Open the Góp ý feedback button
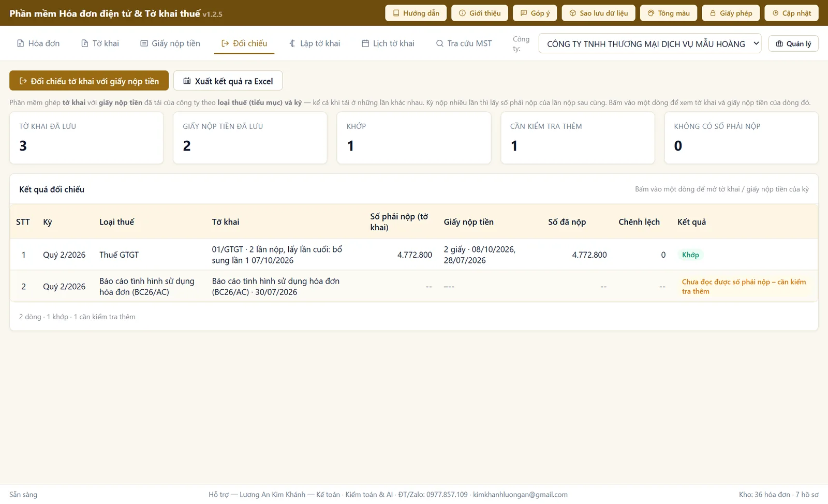 [535, 13]
